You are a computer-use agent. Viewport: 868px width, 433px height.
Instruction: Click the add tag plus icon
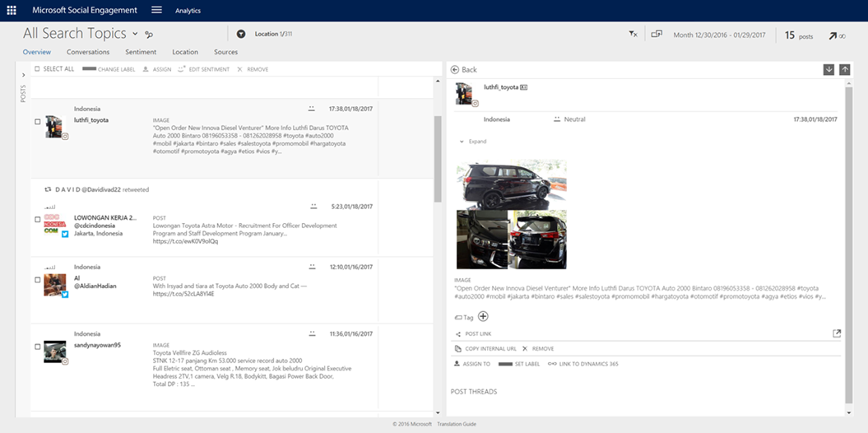point(483,317)
